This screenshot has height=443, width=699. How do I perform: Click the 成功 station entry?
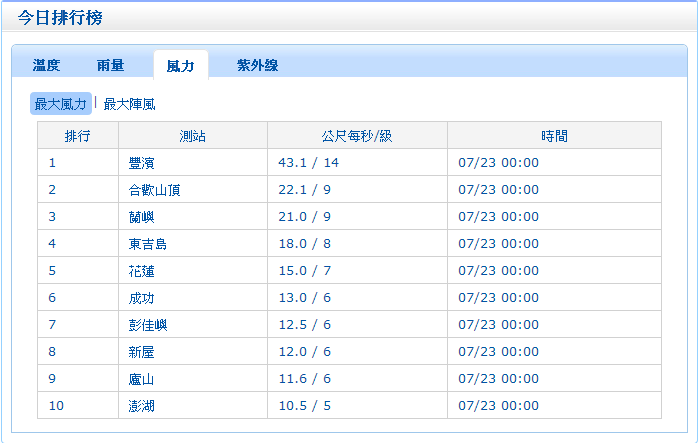coord(141,298)
